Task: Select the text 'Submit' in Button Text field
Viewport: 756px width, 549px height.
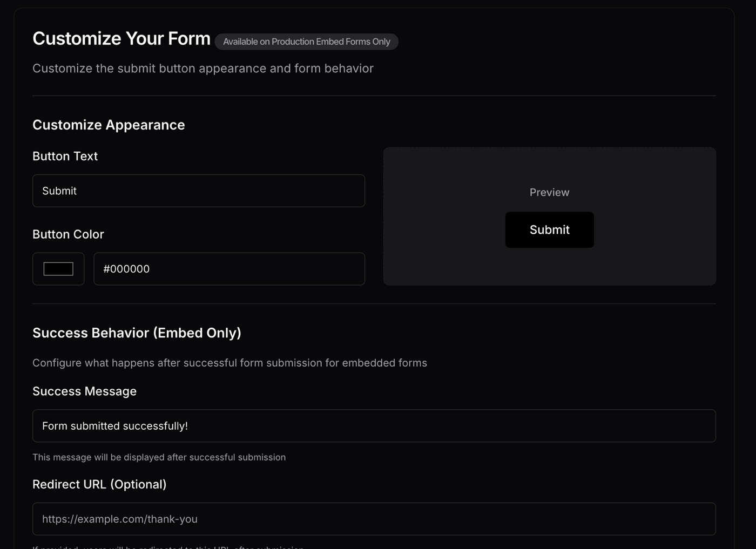Action: point(59,191)
